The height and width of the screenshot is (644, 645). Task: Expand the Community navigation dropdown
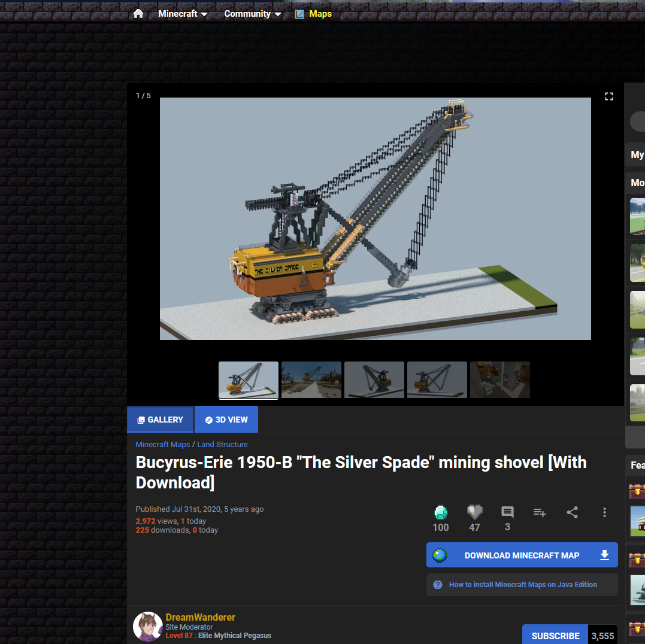point(252,14)
